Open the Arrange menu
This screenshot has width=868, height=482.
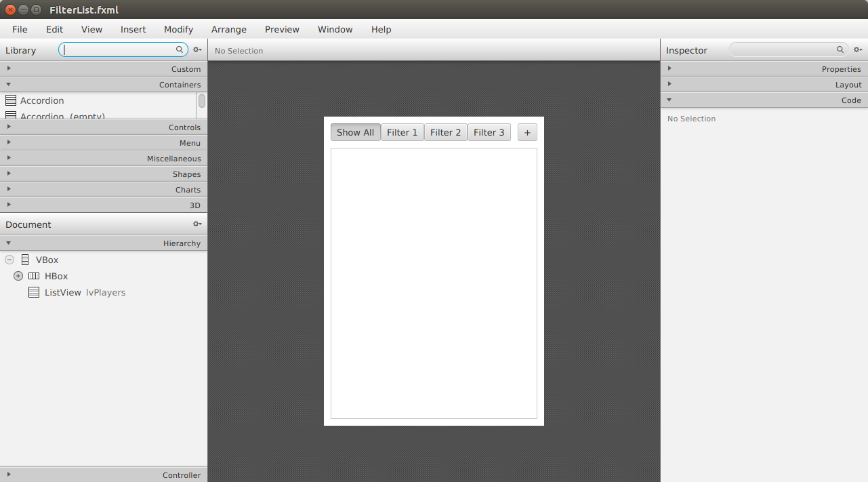point(228,29)
